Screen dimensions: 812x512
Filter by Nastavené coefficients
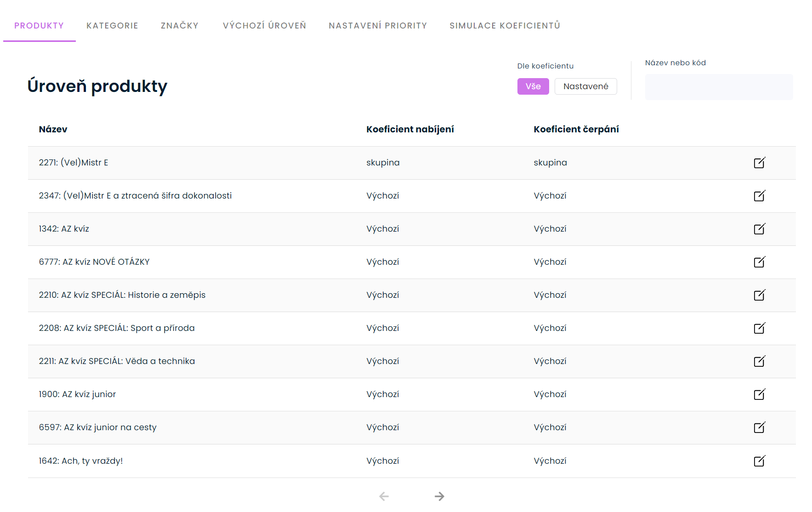585,86
